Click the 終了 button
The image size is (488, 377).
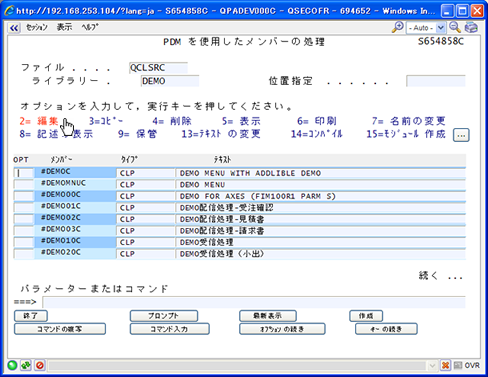pyautogui.click(x=31, y=316)
